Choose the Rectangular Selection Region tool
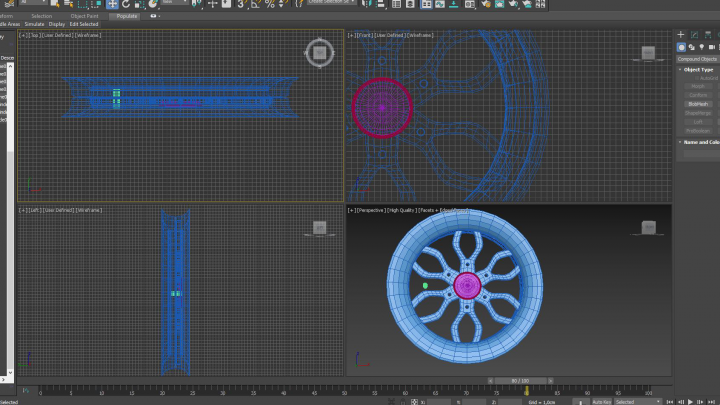720x405 pixels. [x=83, y=4]
